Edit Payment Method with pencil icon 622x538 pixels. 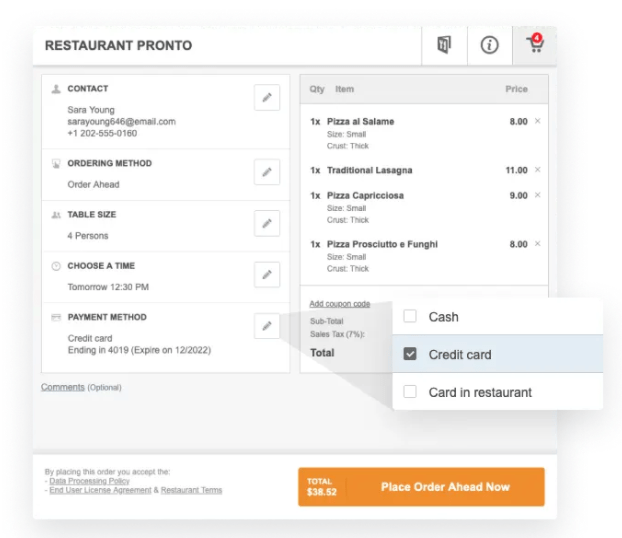pyautogui.click(x=266, y=326)
